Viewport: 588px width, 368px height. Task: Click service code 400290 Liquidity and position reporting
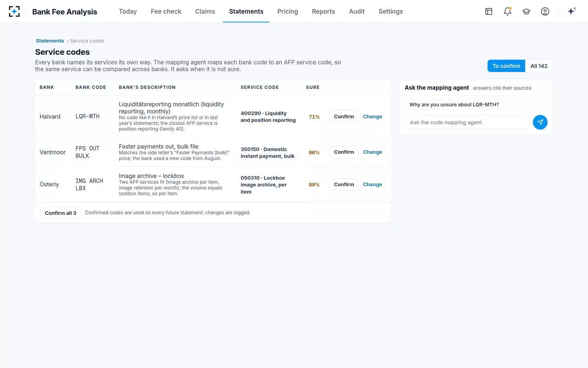(x=268, y=117)
